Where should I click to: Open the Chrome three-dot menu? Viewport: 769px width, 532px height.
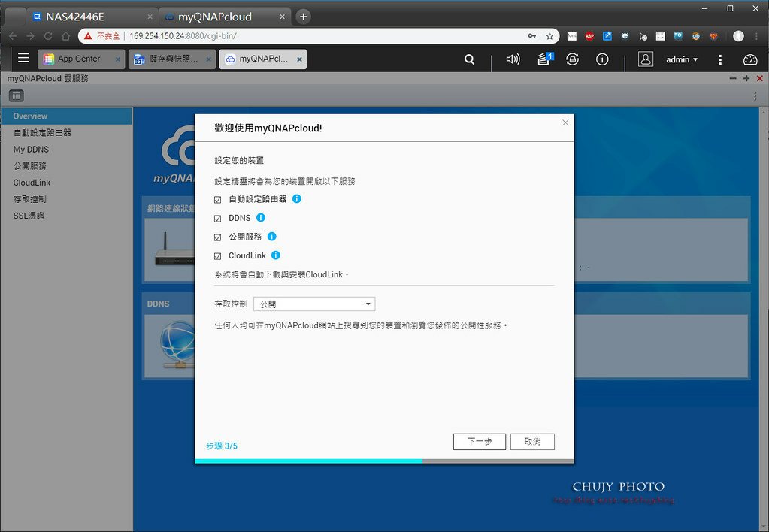point(757,36)
